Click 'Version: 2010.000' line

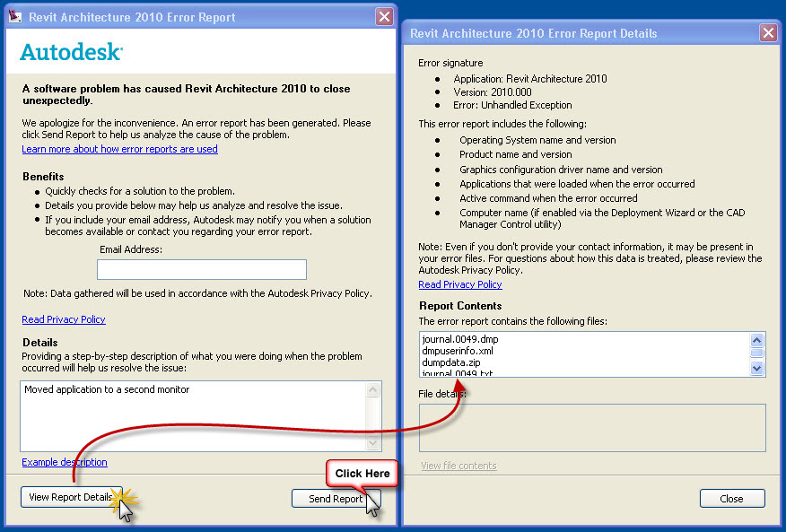click(x=493, y=92)
